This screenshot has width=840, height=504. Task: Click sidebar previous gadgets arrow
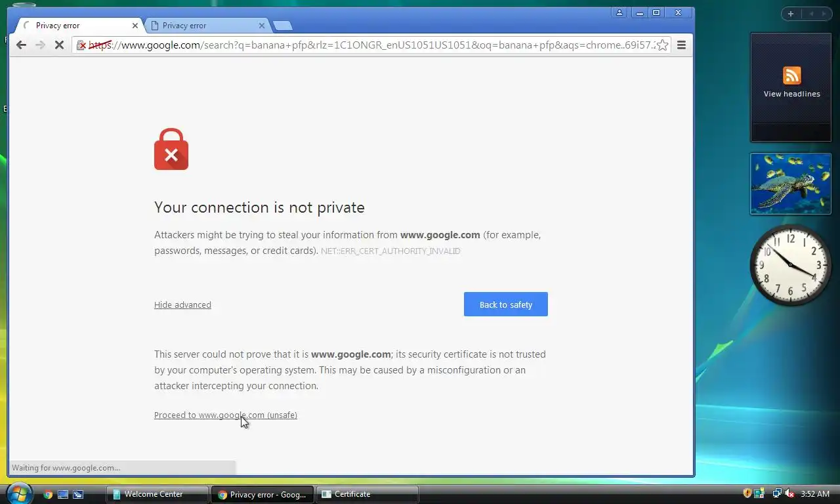pos(811,14)
